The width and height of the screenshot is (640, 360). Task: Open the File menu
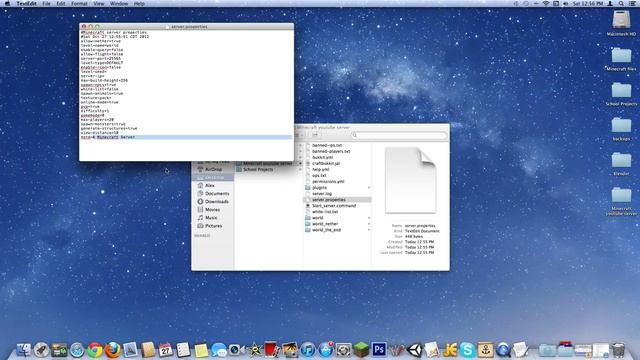[46, 3]
